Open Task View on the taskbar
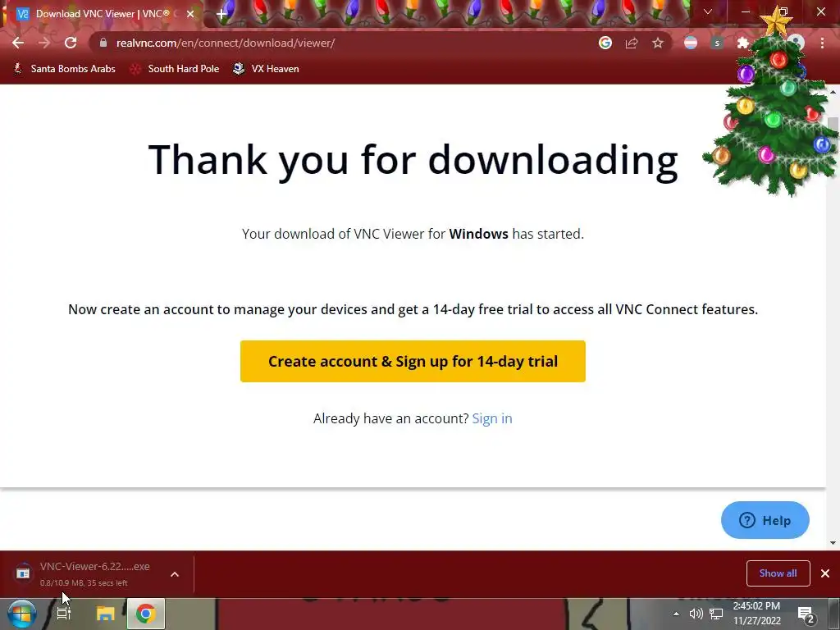The height and width of the screenshot is (630, 840). click(64, 614)
